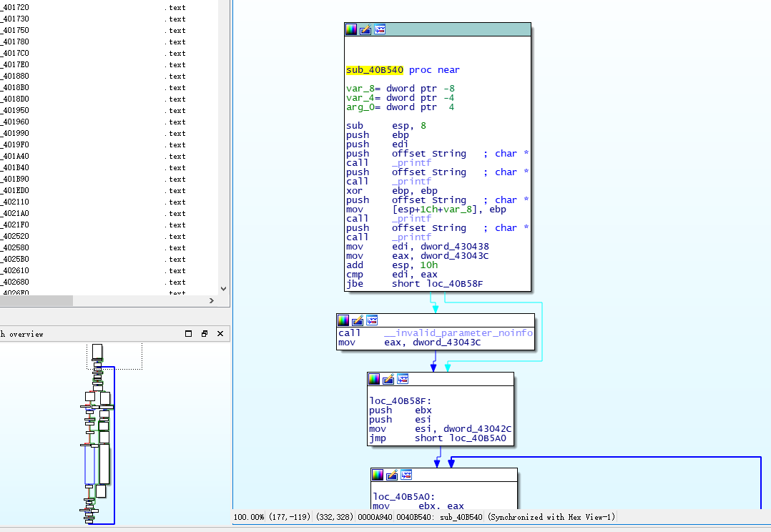The height and width of the screenshot is (532, 771).
Task: Click loc_40B58F jump target in jbe
Action: coord(455,284)
